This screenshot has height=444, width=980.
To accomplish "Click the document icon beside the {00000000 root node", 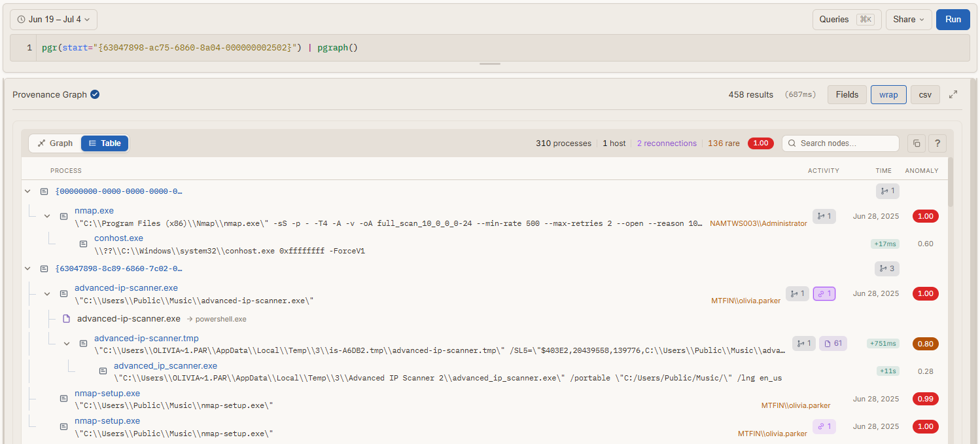I will [44, 191].
